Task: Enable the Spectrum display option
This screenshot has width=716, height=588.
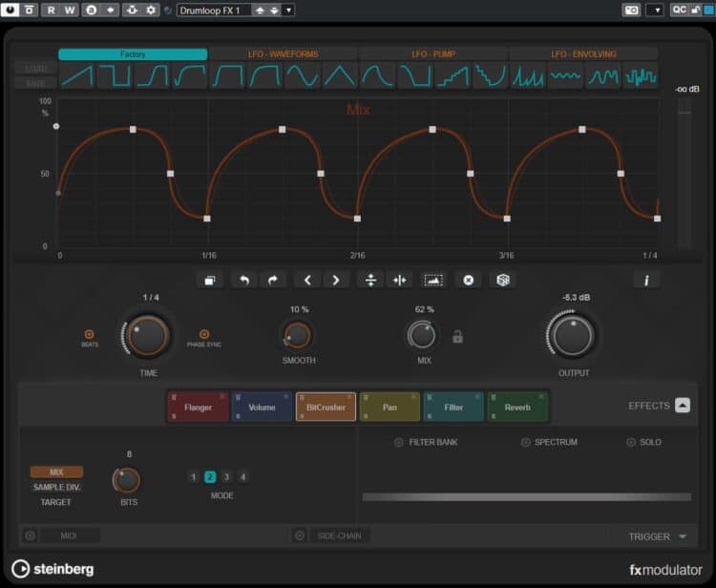Action: pyautogui.click(x=526, y=442)
